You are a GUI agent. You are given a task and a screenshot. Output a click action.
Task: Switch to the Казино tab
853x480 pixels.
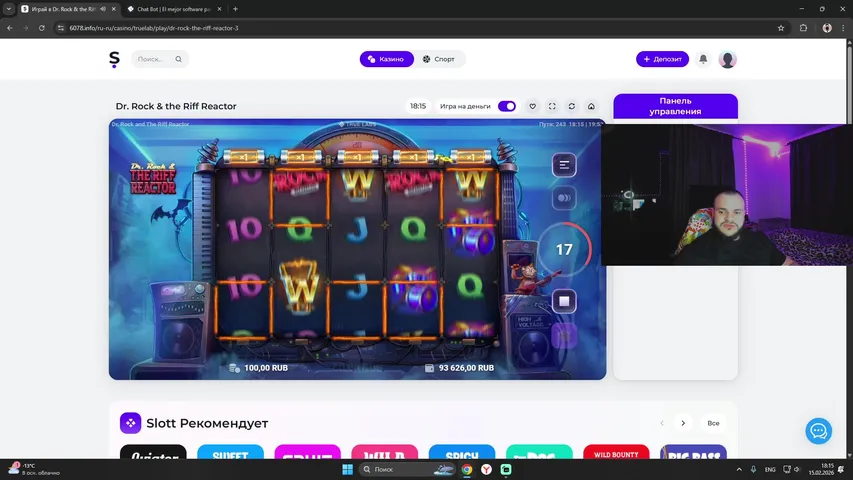pos(386,59)
